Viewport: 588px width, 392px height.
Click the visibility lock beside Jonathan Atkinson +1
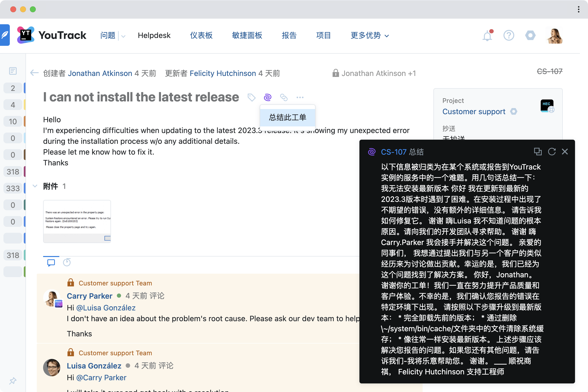[336, 73]
